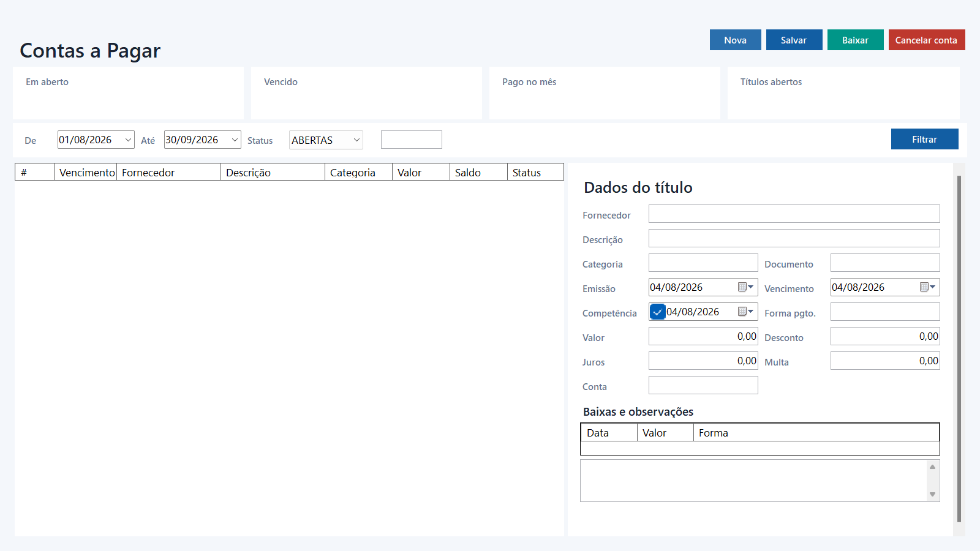The height and width of the screenshot is (551, 980).
Task: Click the Em aberto summary card
Action: click(x=128, y=93)
